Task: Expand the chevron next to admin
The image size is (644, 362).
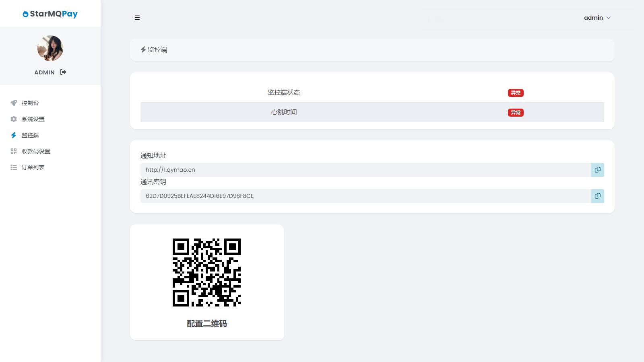Action: pos(609,18)
